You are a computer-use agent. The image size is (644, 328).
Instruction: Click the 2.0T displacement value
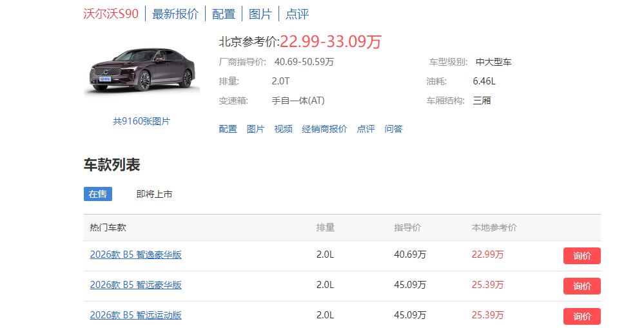(x=280, y=81)
